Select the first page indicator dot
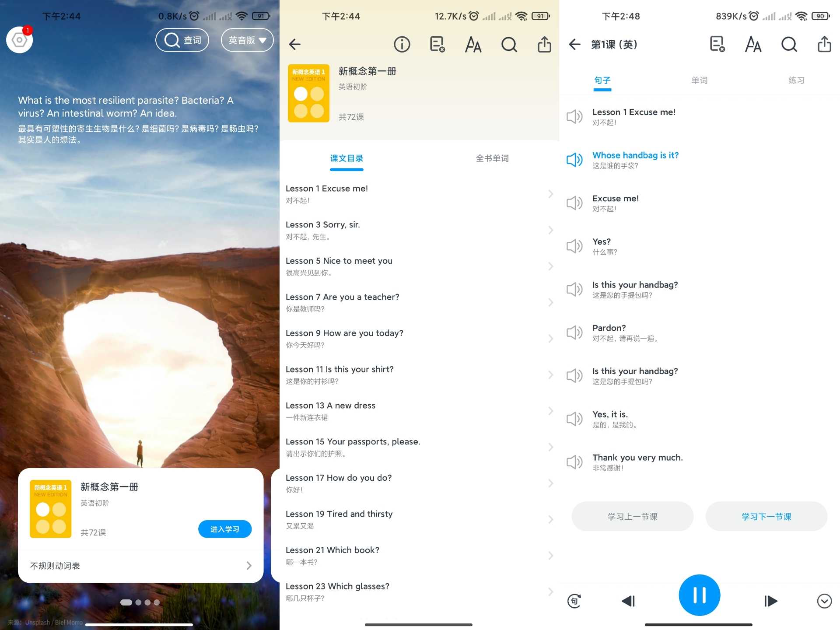The height and width of the screenshot is (630, 840). (126, 602)
